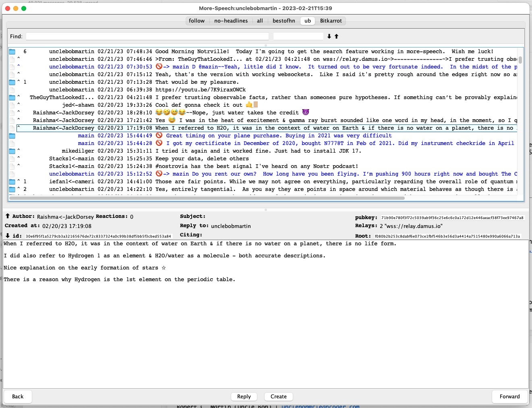
Task: Click the message list vertical scrollbar thumb
Action: click(x=520, y=60)
